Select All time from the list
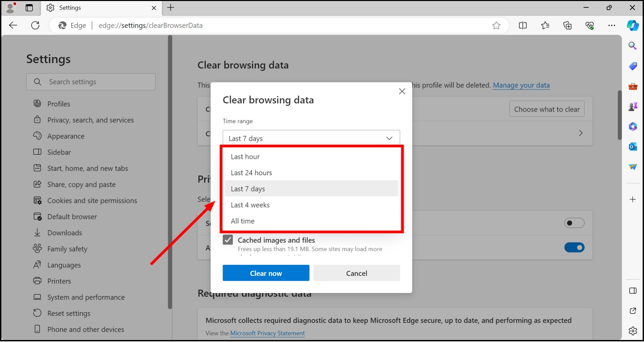This screenshot has width=644, height=342. pyautogui.click(x=243, y=221)
